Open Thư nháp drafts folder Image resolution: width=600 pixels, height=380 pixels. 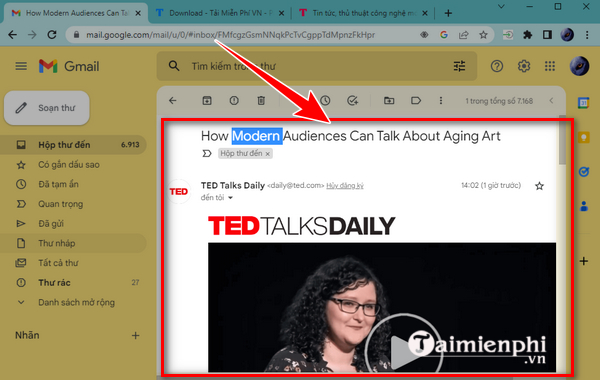[73, 243]
